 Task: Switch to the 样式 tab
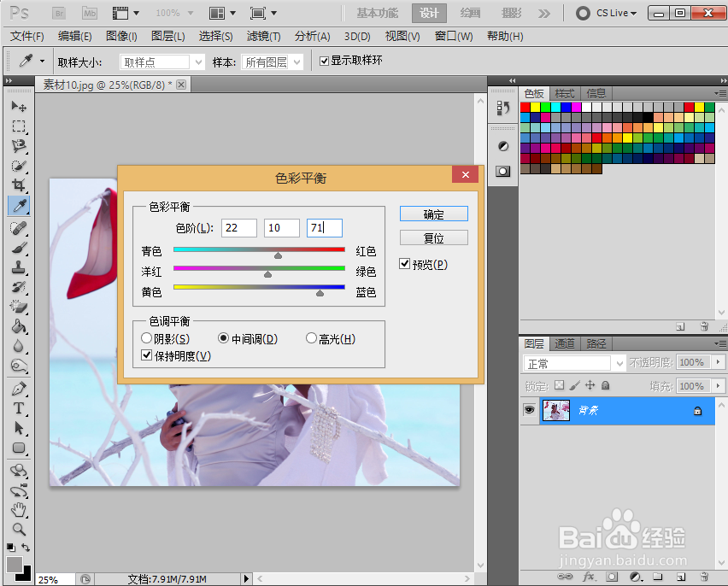point(565,93)
